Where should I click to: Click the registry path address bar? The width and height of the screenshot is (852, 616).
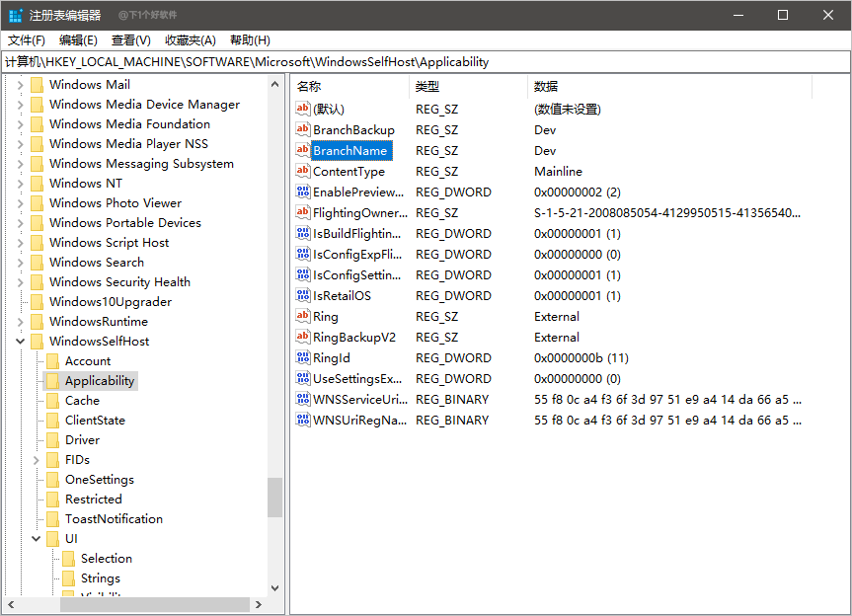tap(426, 62)
